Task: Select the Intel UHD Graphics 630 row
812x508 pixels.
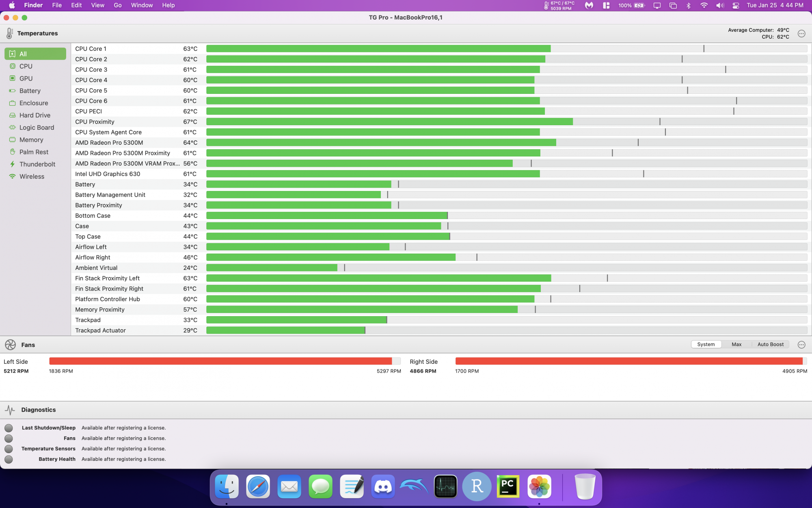Action: coord(441,174)
